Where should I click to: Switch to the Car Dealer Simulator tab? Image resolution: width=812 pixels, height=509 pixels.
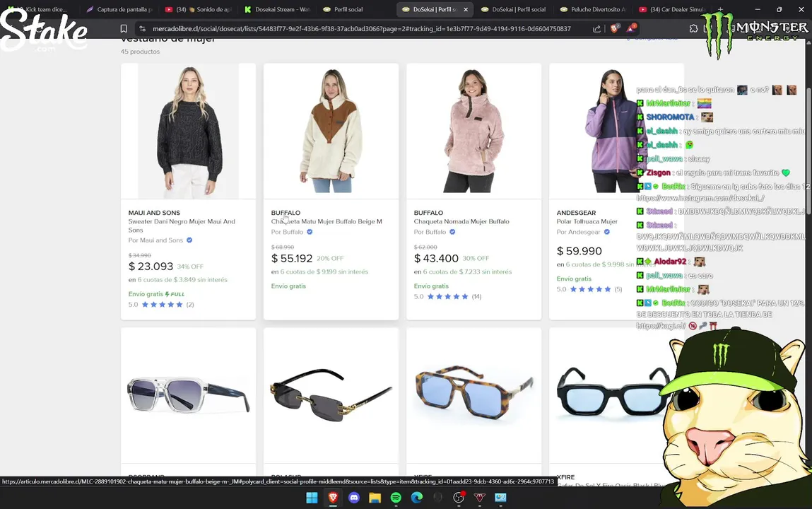[x=672, y=9]
